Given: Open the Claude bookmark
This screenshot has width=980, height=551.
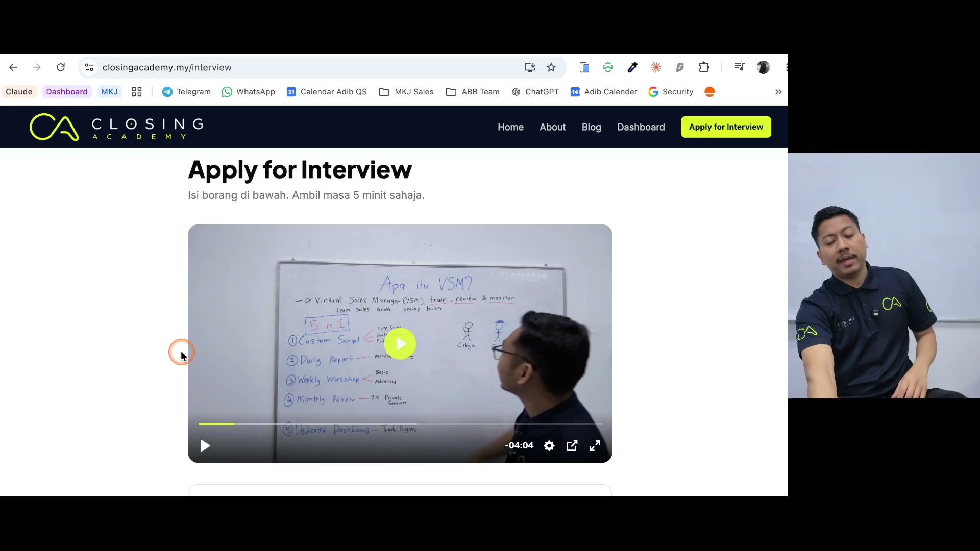Looking at the screenshot, I should point(19,92).
